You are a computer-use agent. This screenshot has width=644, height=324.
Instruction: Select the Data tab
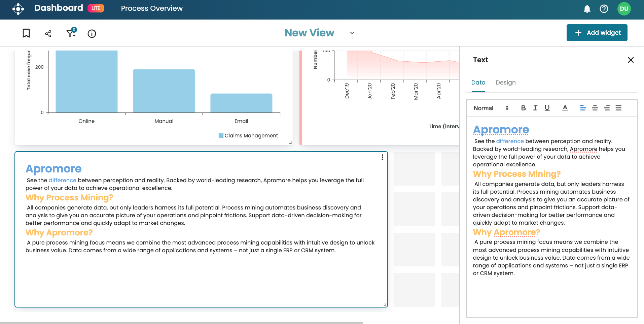[478, 83]
